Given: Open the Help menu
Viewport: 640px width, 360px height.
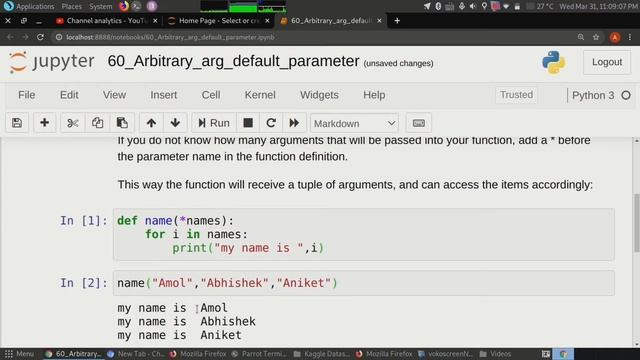Looking at the screenshot, I should click(x=374, y=95).
